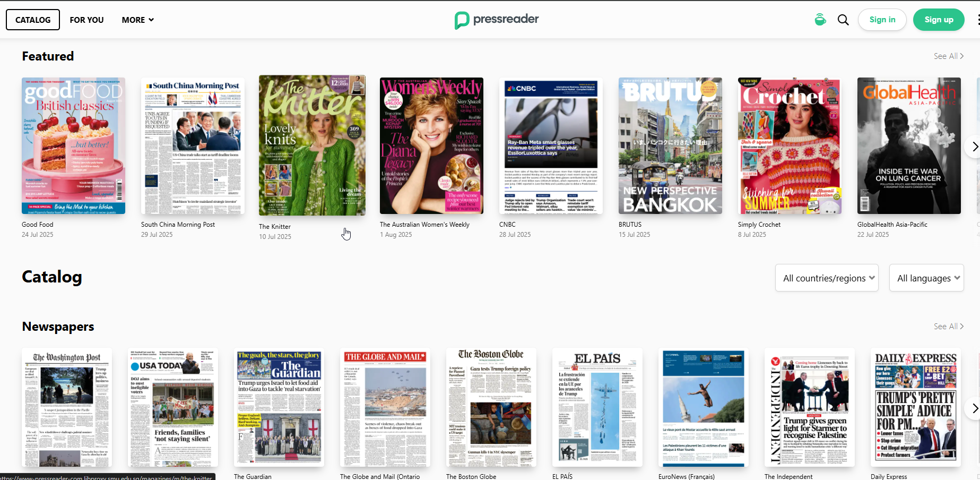Click 'Simply Crochet' title text
980x480 pixels.
pos(759,225)
